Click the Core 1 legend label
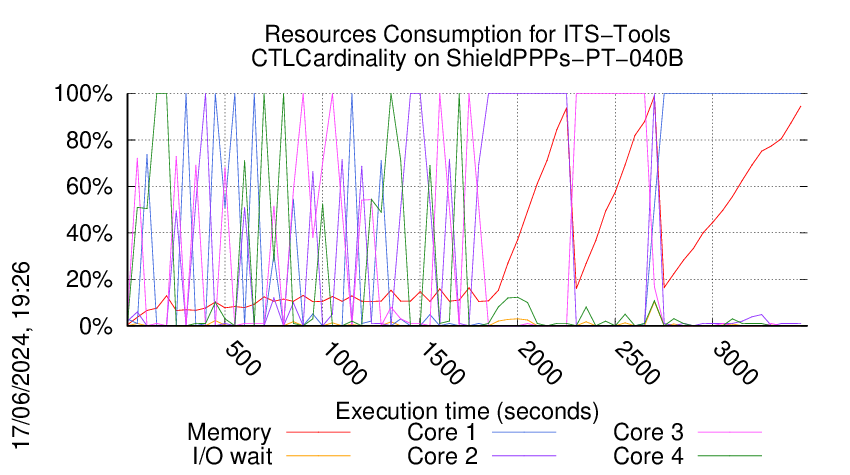Viewport: 850px width, 475px height. [x=442, y=433]
